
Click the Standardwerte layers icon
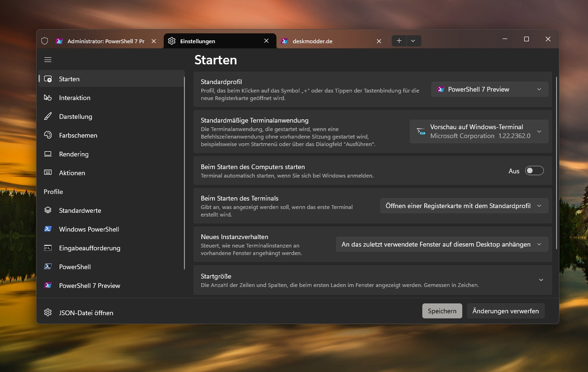click(x=48, y=210)
